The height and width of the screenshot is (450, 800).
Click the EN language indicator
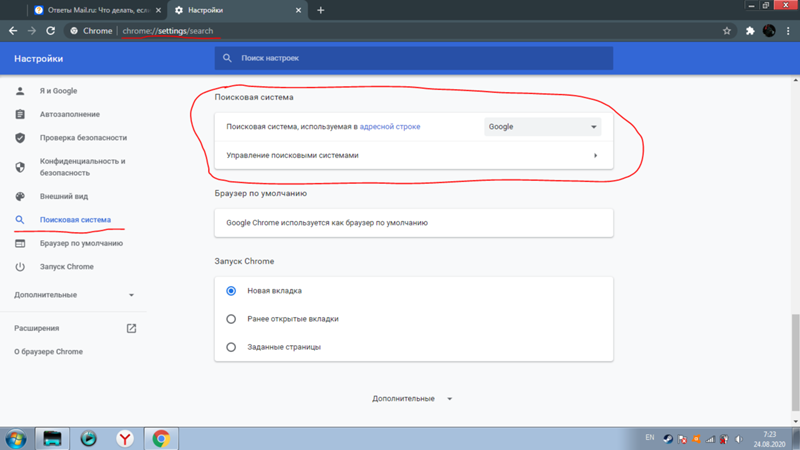click(x=649, y=438)
